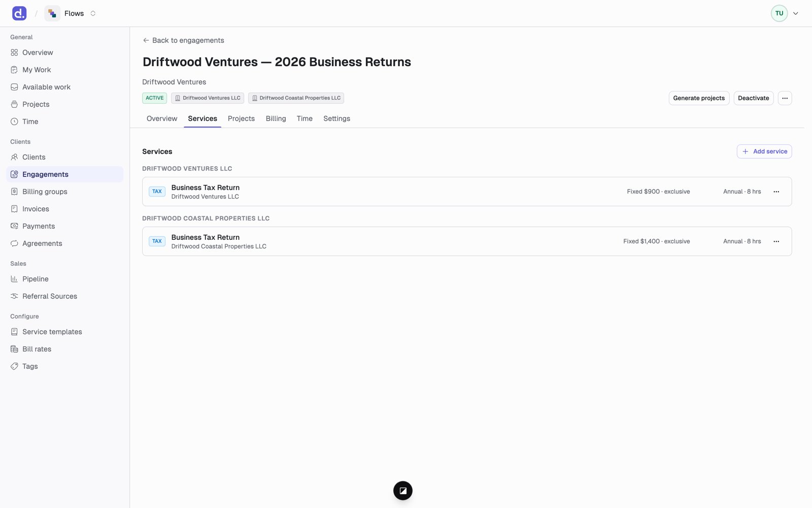Switch to the engagement Overview tab
This screenshot has width=812, height=508.
point(162,118)
